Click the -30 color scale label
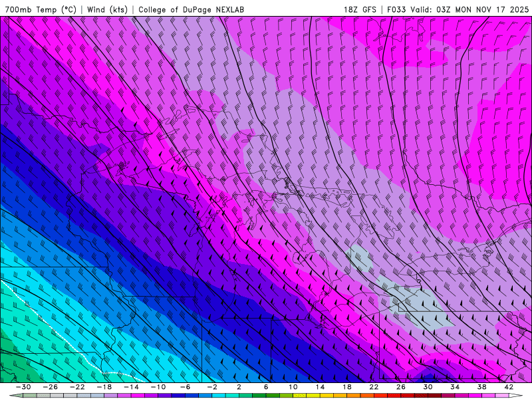This screenshot has height=399, width=532. click(x=23, y=387)
